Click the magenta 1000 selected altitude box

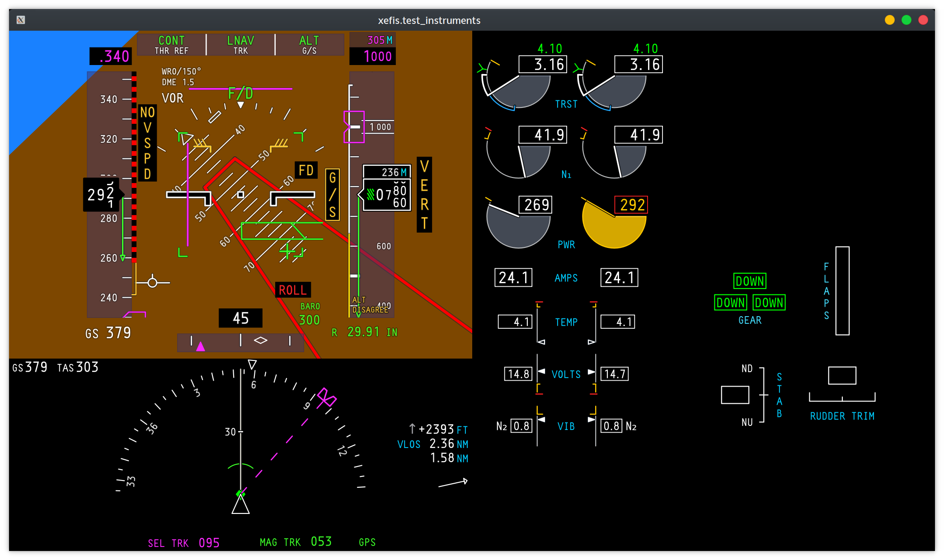373,56
